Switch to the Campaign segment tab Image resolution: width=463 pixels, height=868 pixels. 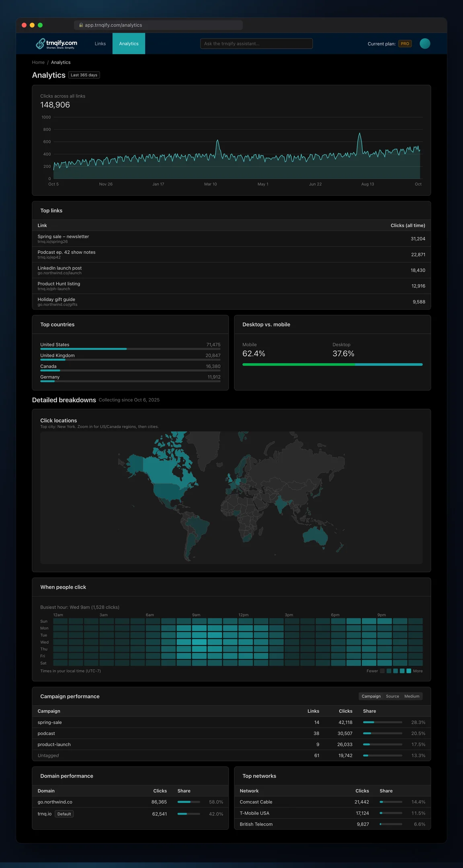pyautogui.click(x=371, y=696)
